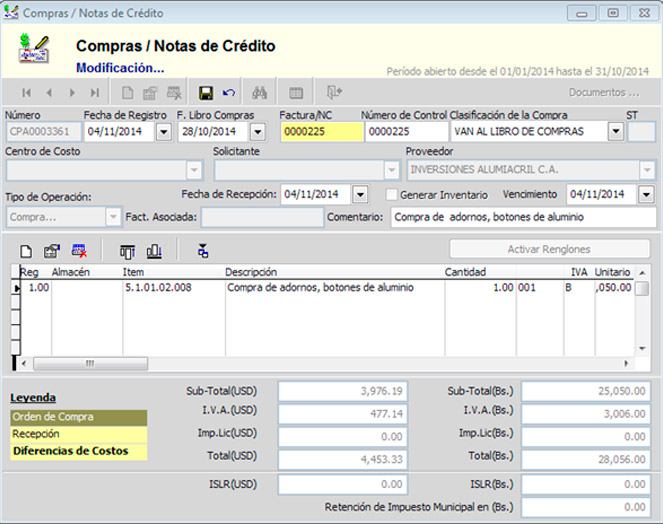663x524 pixels.
Task: Go to first record navigation arrow
Action: (x=27, y=93)
